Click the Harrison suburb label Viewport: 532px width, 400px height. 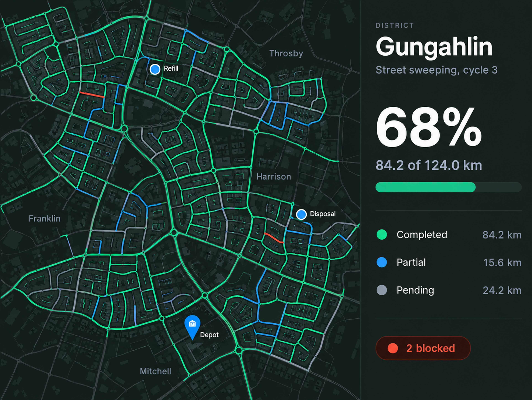pyautogui.click(x=274, y=177)
